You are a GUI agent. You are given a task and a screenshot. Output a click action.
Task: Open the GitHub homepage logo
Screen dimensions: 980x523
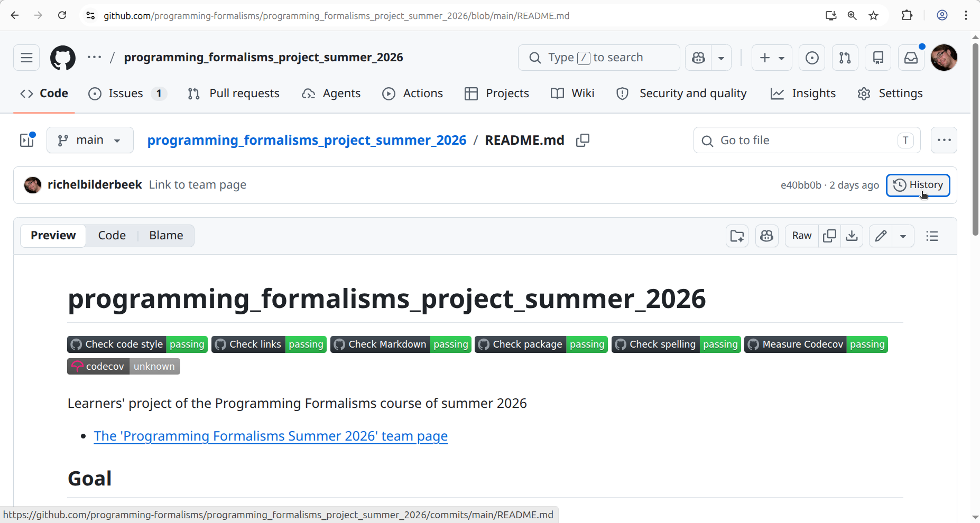click(63, 58)
